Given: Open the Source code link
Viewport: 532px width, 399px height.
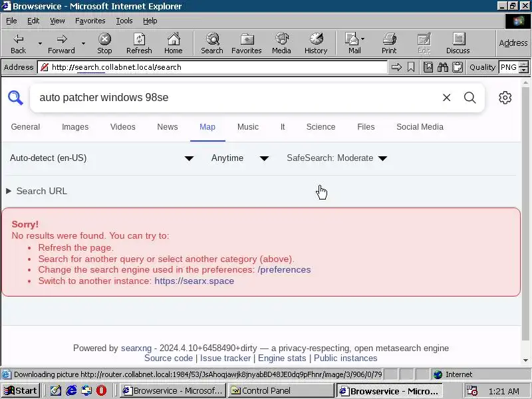Looking at the screenshot, I should [x=169, y=358].
